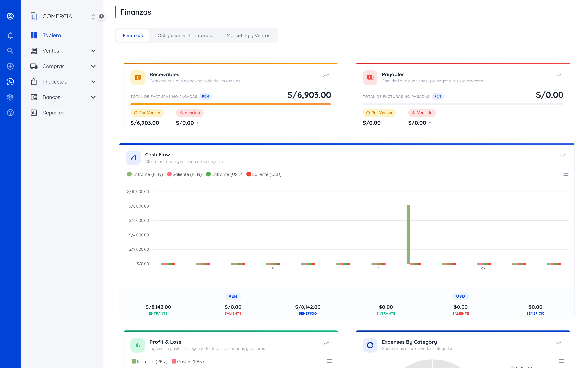Click Payables Vencido badge
588x368 pixels.
422,113
